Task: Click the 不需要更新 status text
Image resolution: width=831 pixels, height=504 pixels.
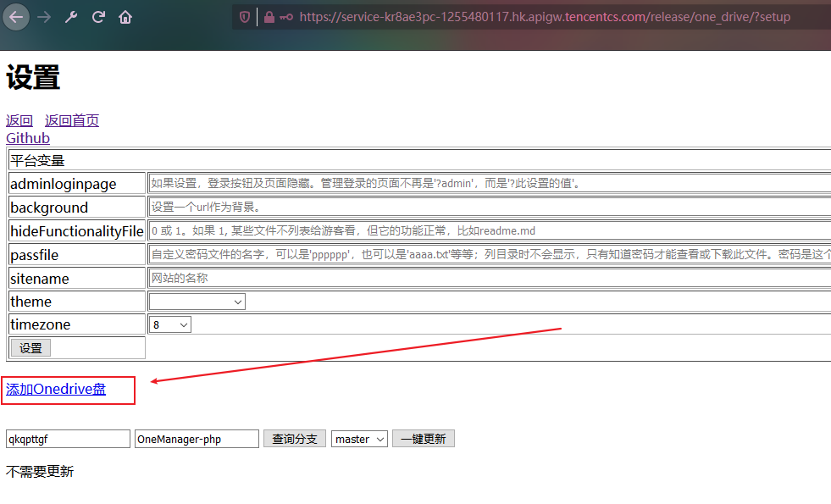Action: point(40,471)
